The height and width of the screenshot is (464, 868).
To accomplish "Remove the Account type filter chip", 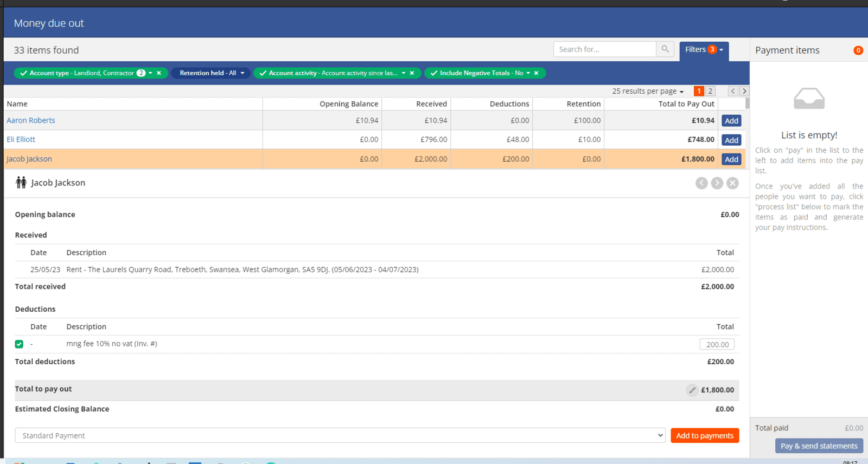I will point(159,73).
